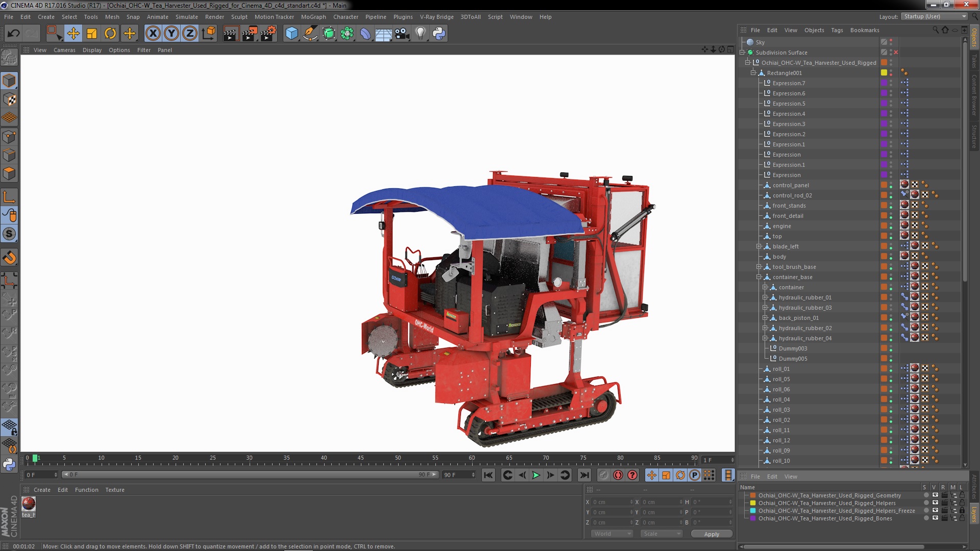Expand the tool_brush_base node

[759, 267]
